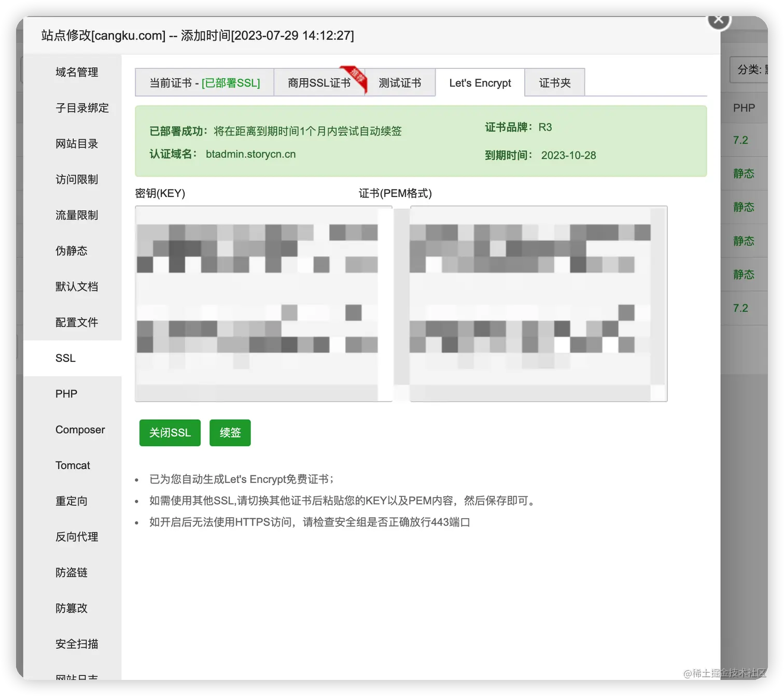
Task: Open 访问限制 settings
Action: click(73, 179)
